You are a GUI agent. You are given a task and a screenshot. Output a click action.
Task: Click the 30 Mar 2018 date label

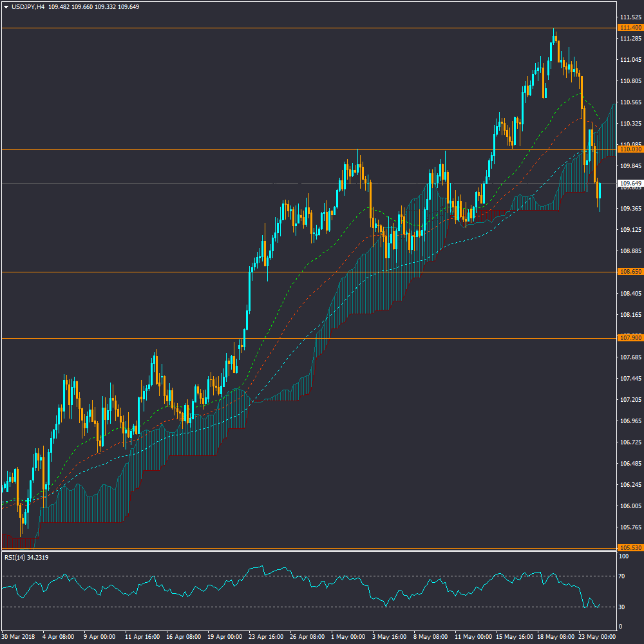(x=19, y=636)
